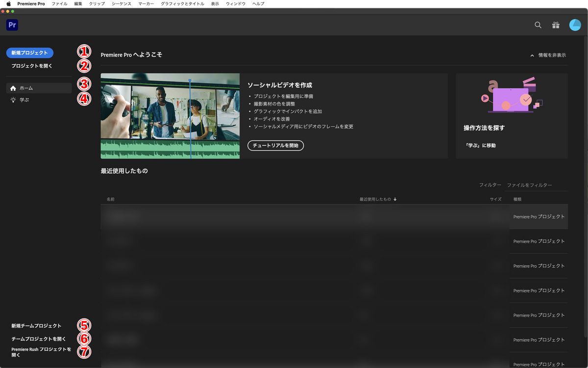The width and height of the screenshot is (588, 368).
Task: Sort list by 名前 column header
Action: [x=110, y=199]
